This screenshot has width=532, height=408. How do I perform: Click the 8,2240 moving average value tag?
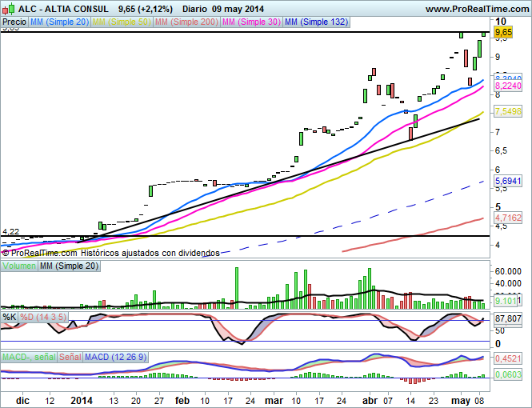(508, 86)
